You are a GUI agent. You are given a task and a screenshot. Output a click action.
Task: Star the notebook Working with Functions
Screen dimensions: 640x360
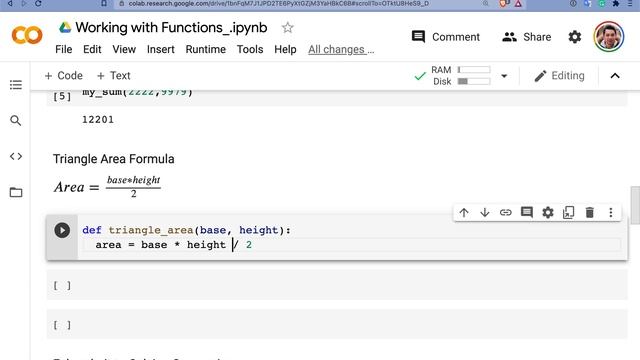(287, 28)
